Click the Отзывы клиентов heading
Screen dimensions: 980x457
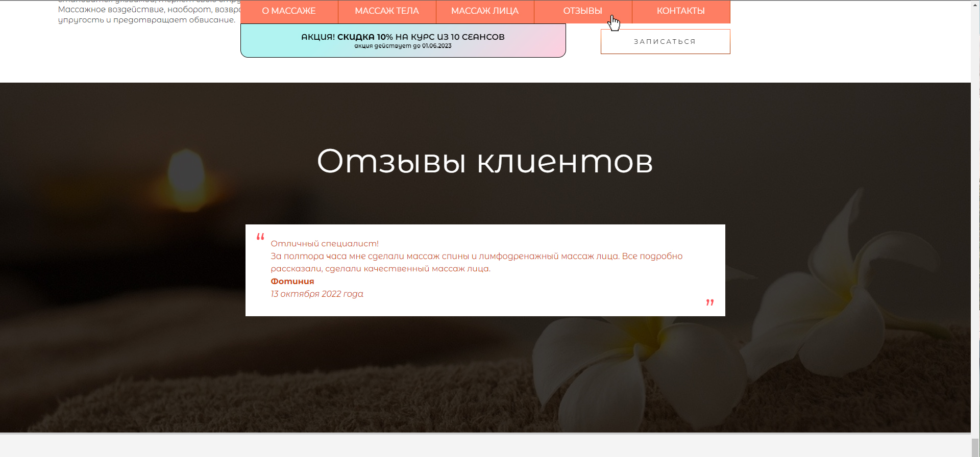pyautogui.click(x=485, y=162)
